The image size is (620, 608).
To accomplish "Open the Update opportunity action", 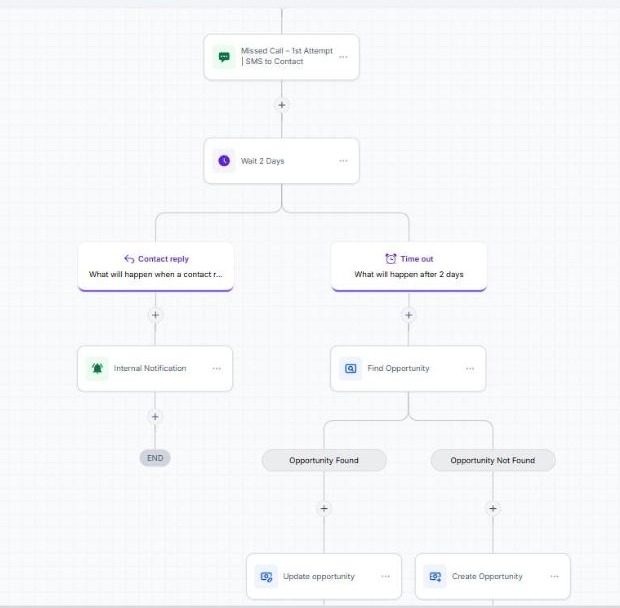I will (324, 577).
